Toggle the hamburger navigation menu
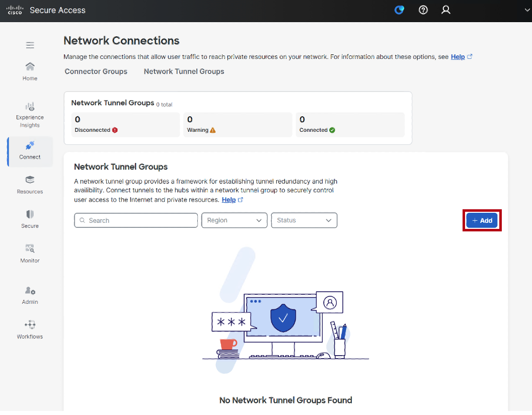Image resolution: width=532 pixels, height=415 pixels. coord(30,45)
